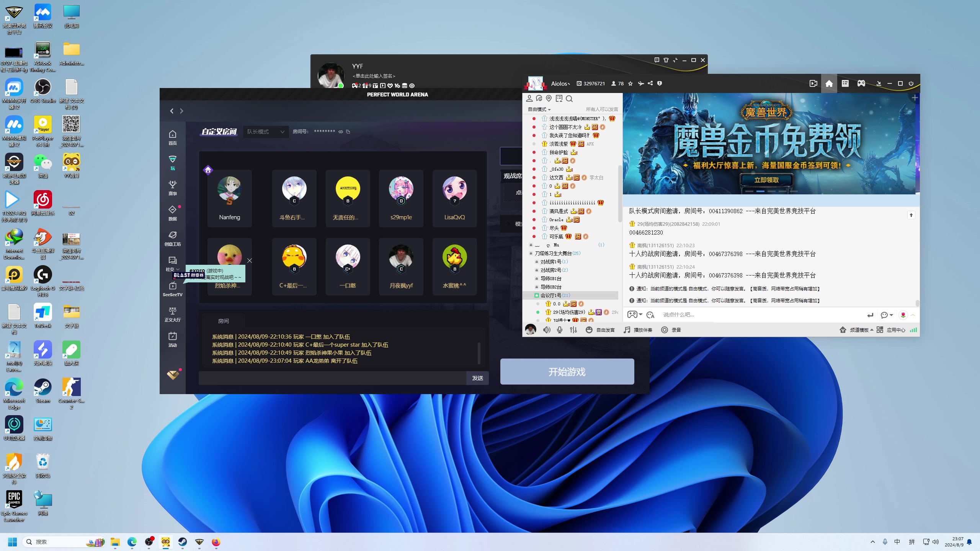980x551 pixels.
Task: Select 会议厅1号 channel
Action: pyautogui.click(x=570, y=295)
